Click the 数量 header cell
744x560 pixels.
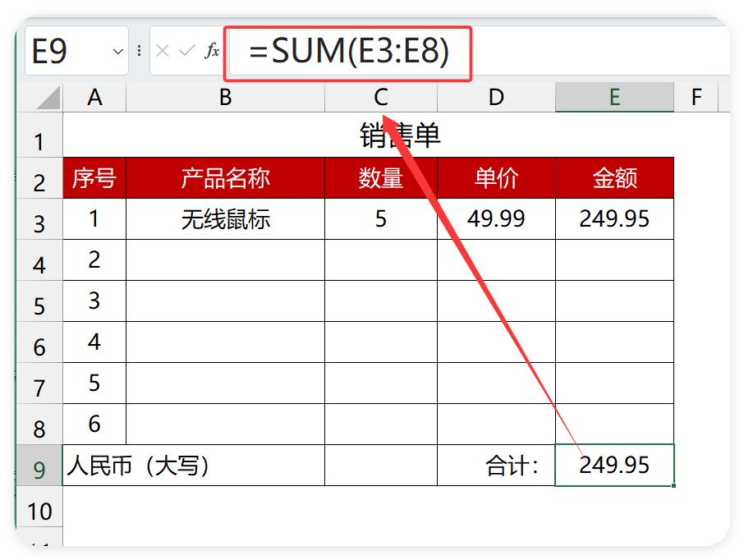click(381, 178)
